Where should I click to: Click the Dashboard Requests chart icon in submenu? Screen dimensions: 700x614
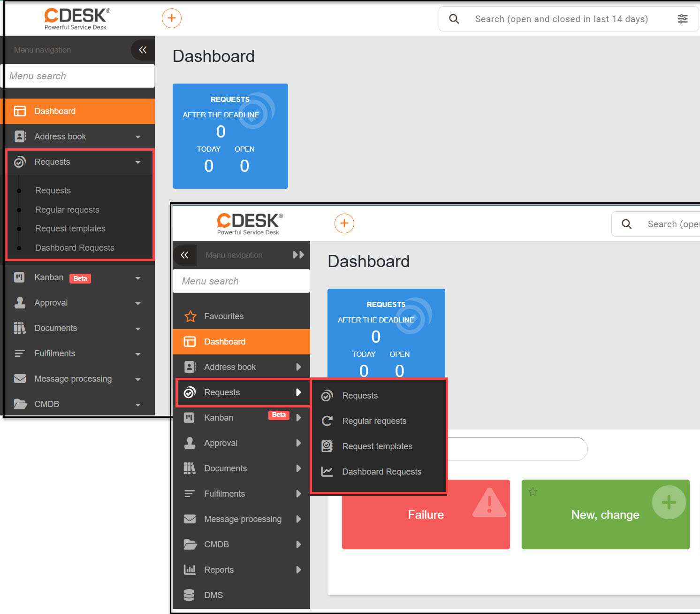coord(327,472)
